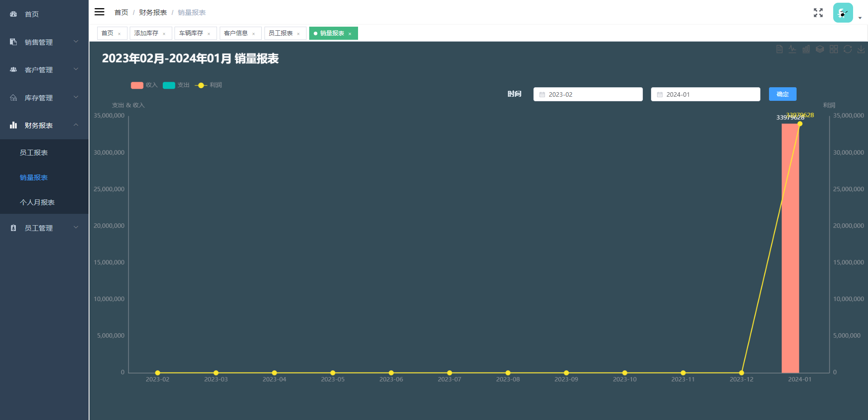Toggle 利润 line in chart legend
The height and width of the screenshot is (420, 868).
pos(208,85)
